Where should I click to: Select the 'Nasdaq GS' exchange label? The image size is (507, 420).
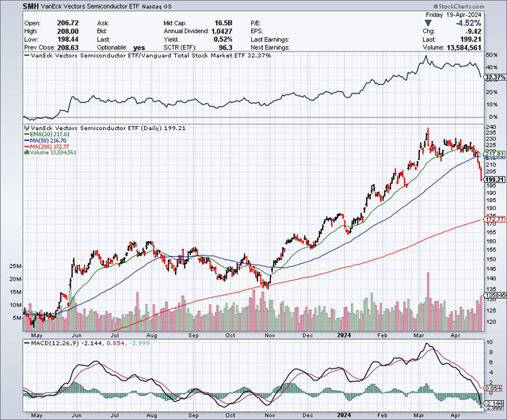(x=157, y=6)
